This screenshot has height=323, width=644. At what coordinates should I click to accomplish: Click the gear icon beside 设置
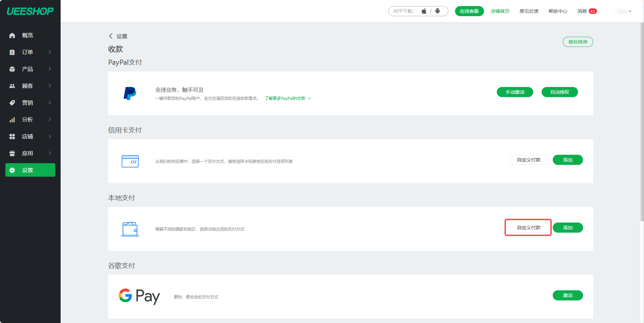[12, 170]
